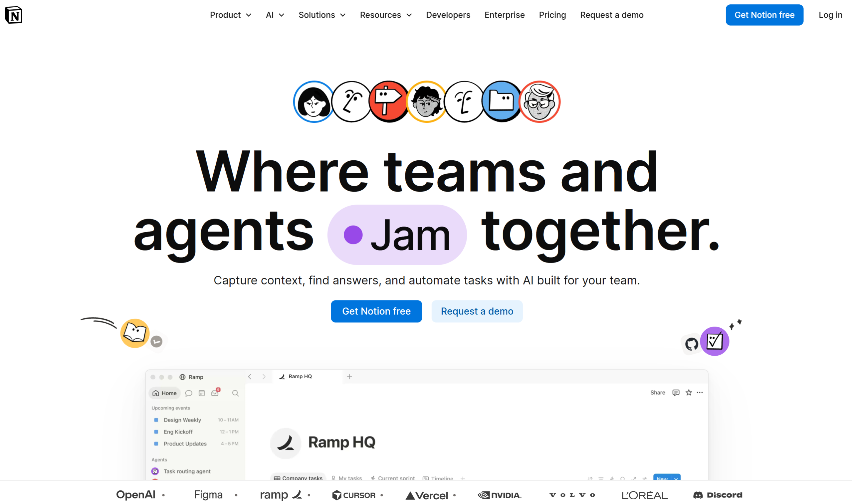Click the L'Oréal logo

[x=645, y=495]
